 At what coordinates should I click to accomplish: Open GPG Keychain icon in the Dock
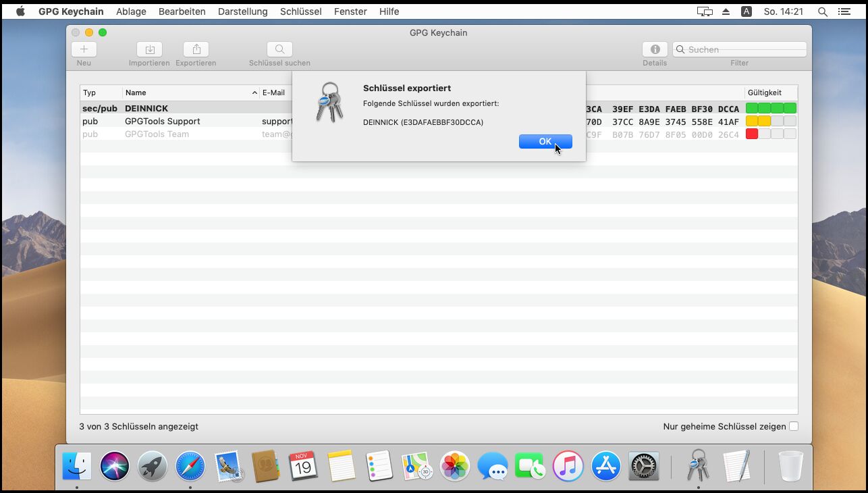(x=698, y=465)
